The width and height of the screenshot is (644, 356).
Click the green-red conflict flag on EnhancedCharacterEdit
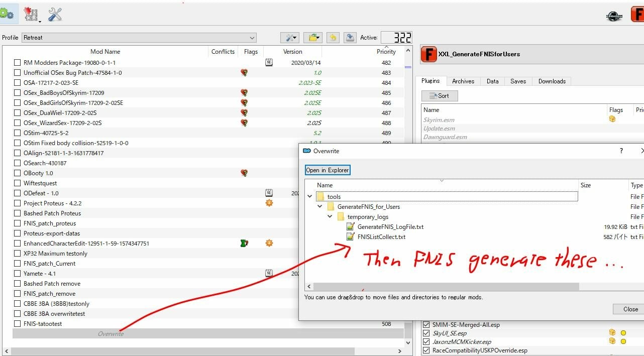coord(244,244)
